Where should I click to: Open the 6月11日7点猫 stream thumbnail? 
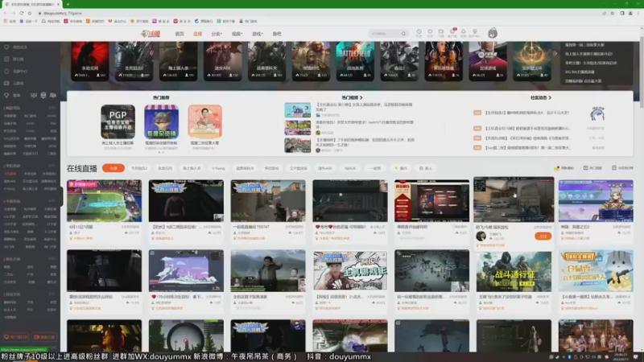[105, 200]
